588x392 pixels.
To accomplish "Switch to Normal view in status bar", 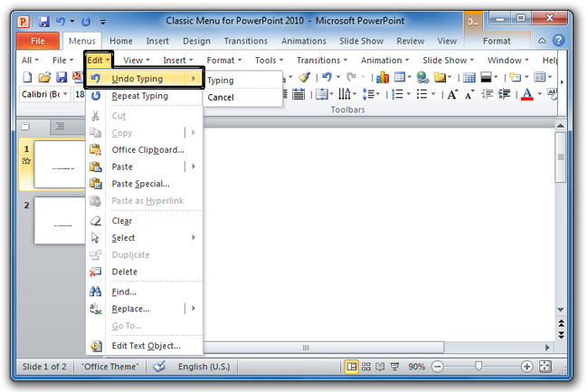I will 352,367.
